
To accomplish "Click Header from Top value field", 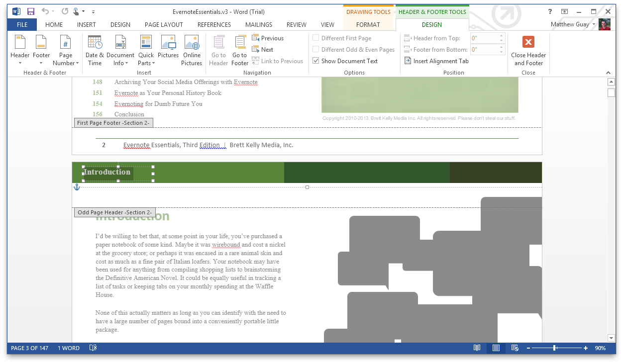I will 484,38.
